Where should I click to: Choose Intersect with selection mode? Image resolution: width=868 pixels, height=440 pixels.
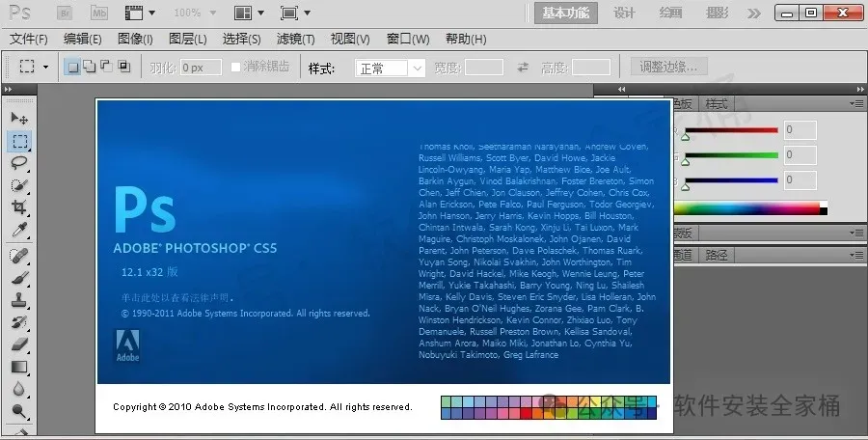[x=124, y=67]
